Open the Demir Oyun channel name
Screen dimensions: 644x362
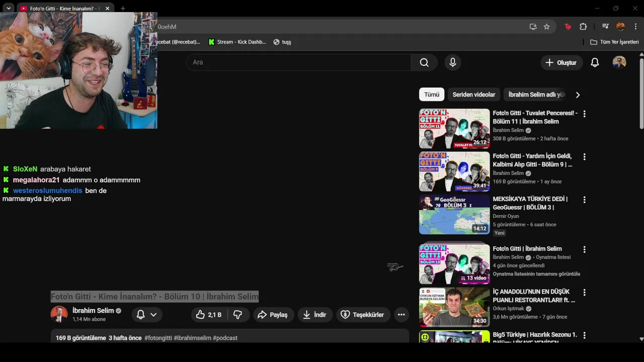(x=506, y=216)
